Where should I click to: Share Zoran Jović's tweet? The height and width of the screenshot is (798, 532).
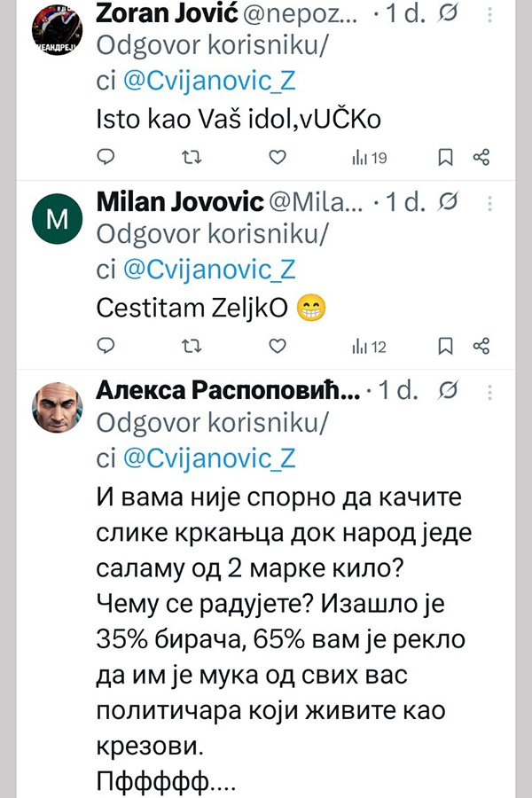[x=481, y=158]
